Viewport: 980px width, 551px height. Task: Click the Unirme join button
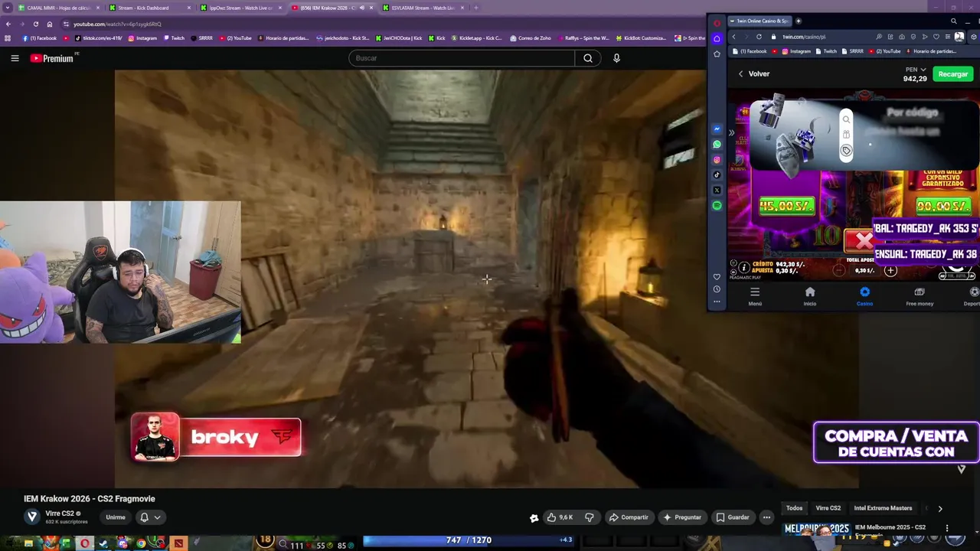[x=116, y=517]
